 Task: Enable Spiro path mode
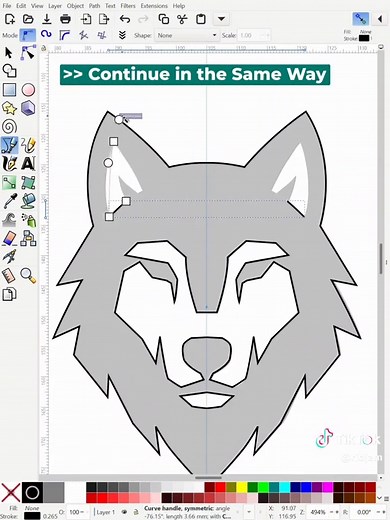46,34
